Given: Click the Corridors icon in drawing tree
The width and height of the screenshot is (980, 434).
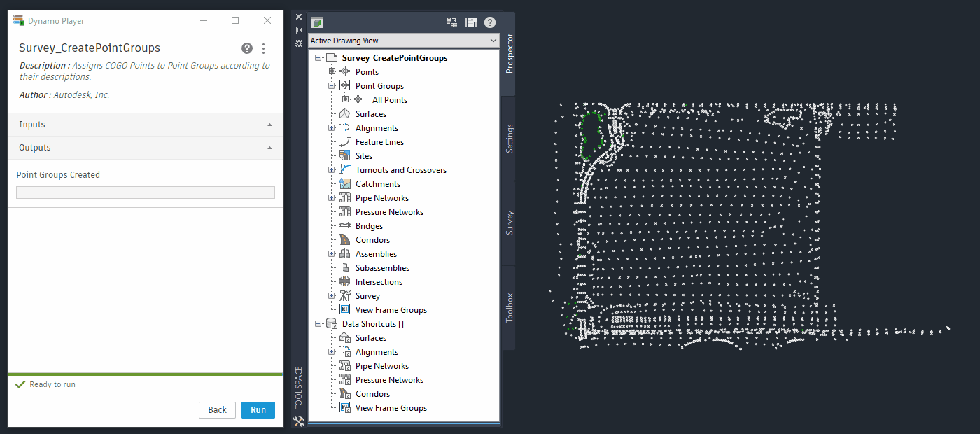Looking at the screenshot, I should [344, 240].
